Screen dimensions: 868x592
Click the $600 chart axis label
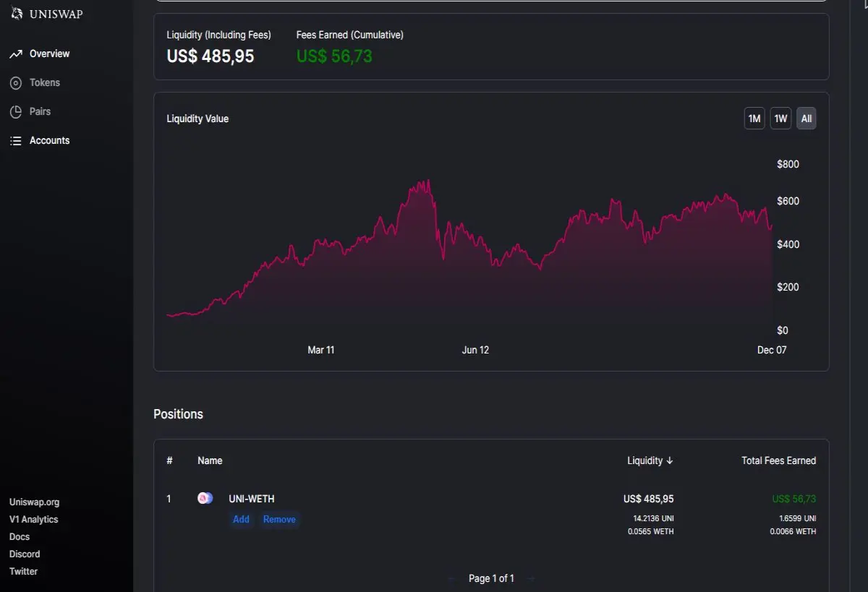pos(788,201)
